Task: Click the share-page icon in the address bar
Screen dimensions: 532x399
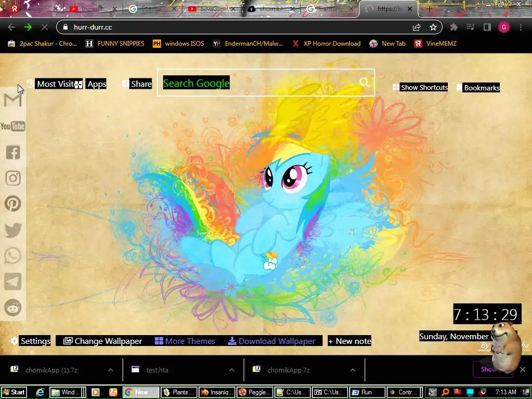Action: click(x=417, y=27)
